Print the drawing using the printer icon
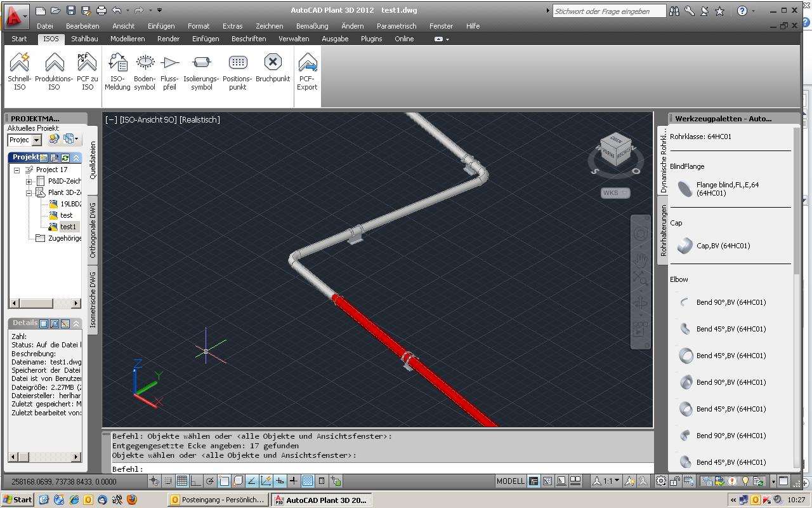Screen dimensions: 812x508 101,10
